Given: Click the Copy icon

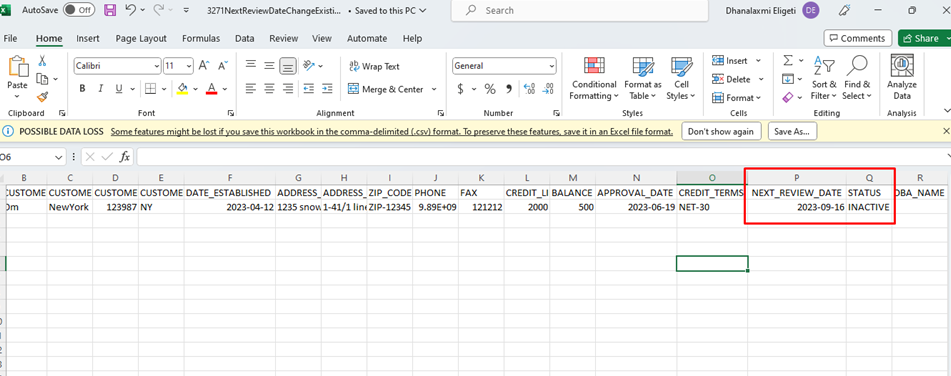Looking at the screenshot, I should [42, 79].
